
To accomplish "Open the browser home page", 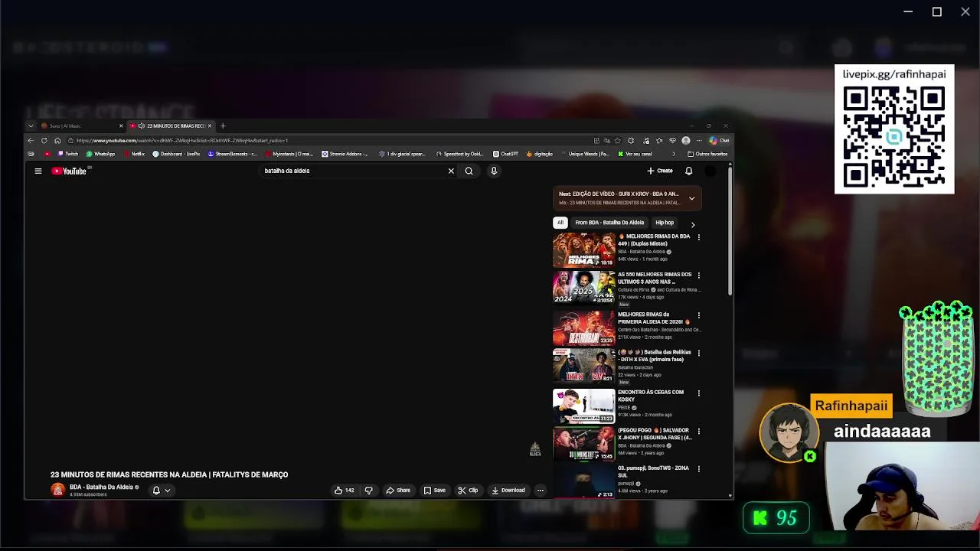I will pyautogui.click(x=57, y=141).
